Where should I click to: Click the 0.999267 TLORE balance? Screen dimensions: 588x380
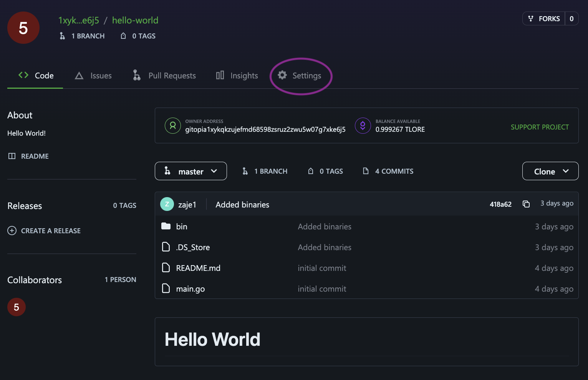click(400, 129)
